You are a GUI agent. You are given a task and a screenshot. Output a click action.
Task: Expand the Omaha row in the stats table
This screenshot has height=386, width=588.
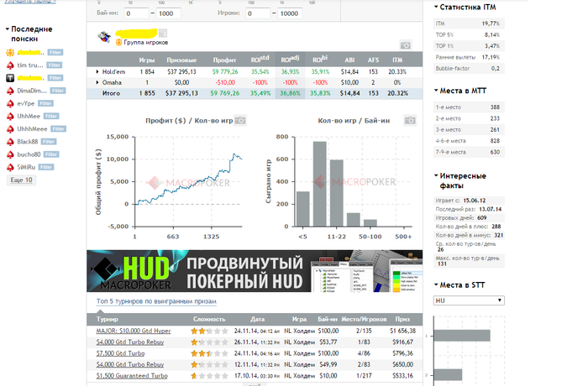(x=97, y=82)
